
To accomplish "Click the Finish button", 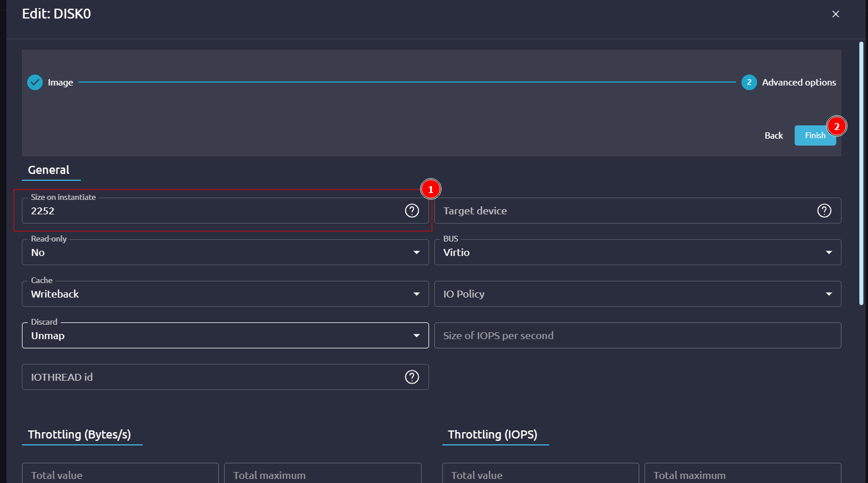I will point(815,135).
